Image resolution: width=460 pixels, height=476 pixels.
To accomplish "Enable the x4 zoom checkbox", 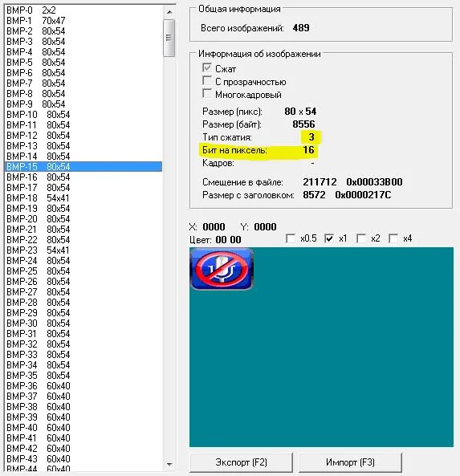I will 393,238.
